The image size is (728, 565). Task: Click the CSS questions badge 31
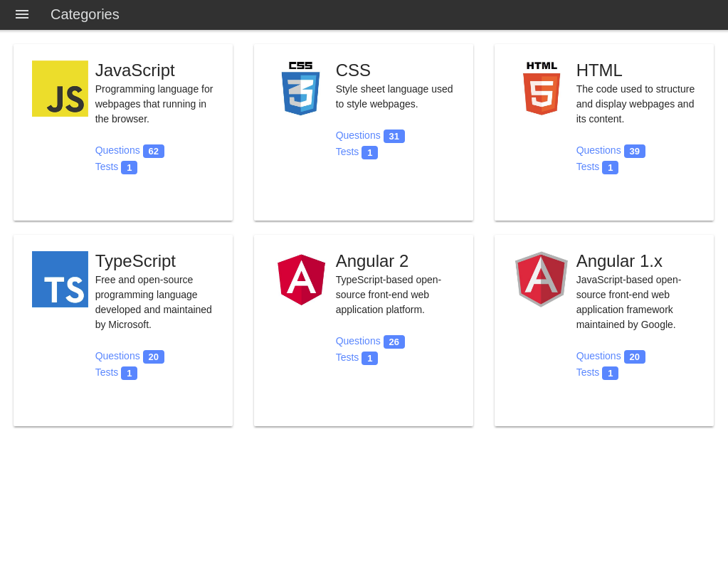(394, 137)
